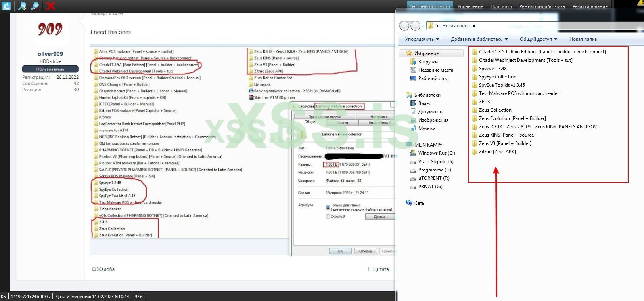644x301 pixels.
Task: Click the folder icon in the address bar
Action: (x=430, y=26)
